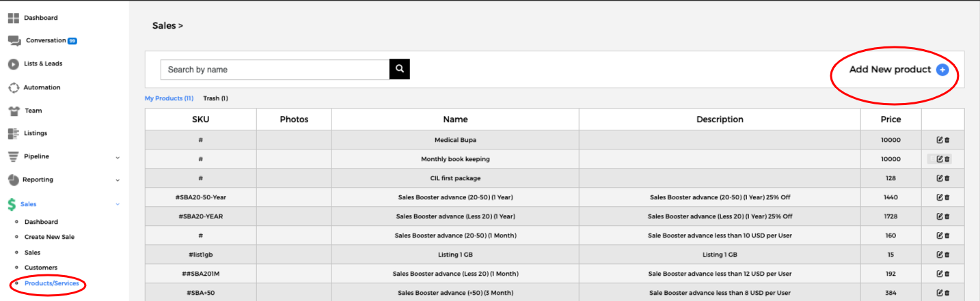Viewport: 980px width, 301px height.
Task: Go to Customers under Sales
Action: [41, 268]
